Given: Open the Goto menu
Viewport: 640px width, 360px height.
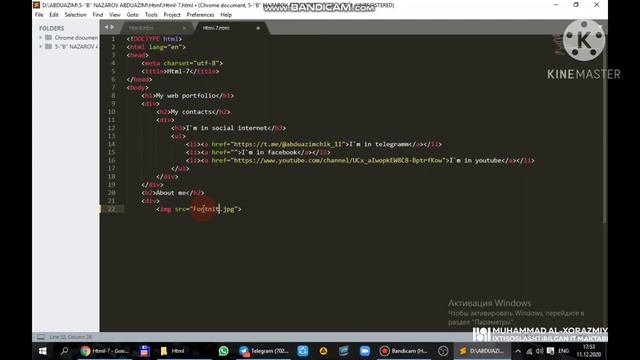Looking at the screenshot, I should (133, 15).
